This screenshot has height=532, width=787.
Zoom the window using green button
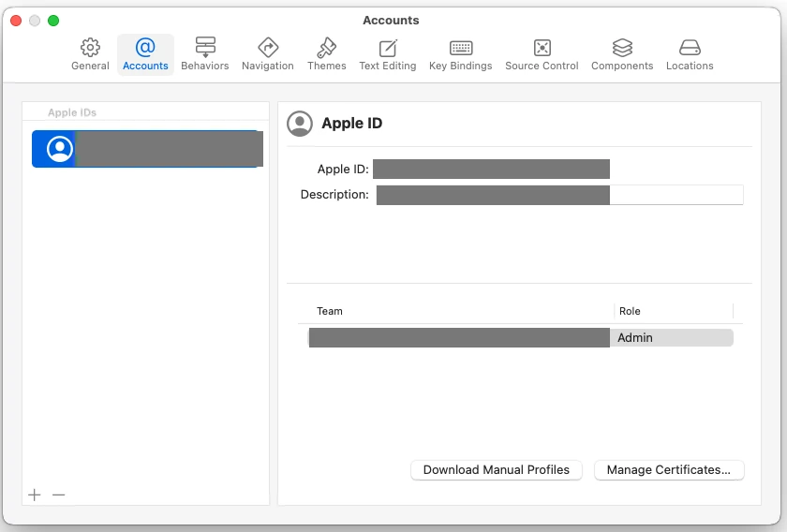(x=53, y=21)
